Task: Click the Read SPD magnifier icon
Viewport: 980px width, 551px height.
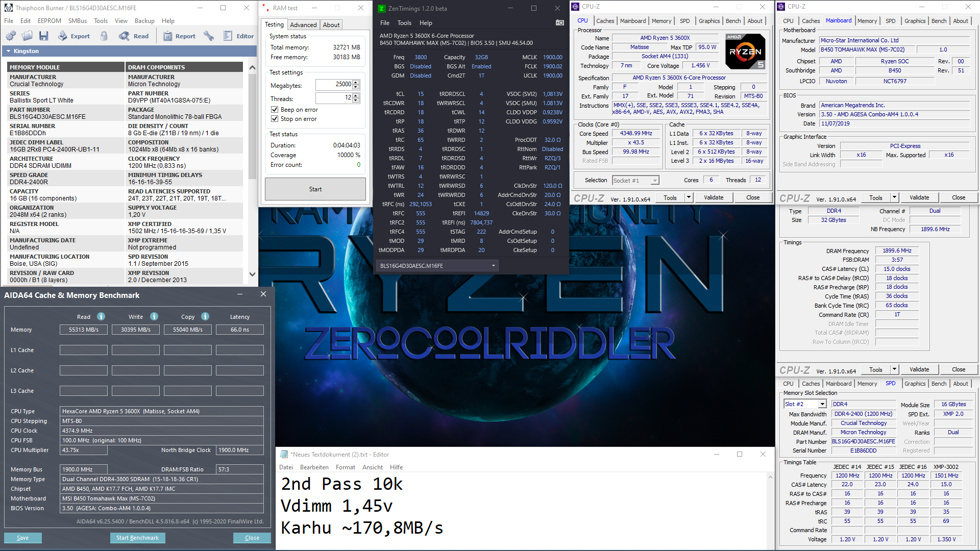Action: point(124,36)
